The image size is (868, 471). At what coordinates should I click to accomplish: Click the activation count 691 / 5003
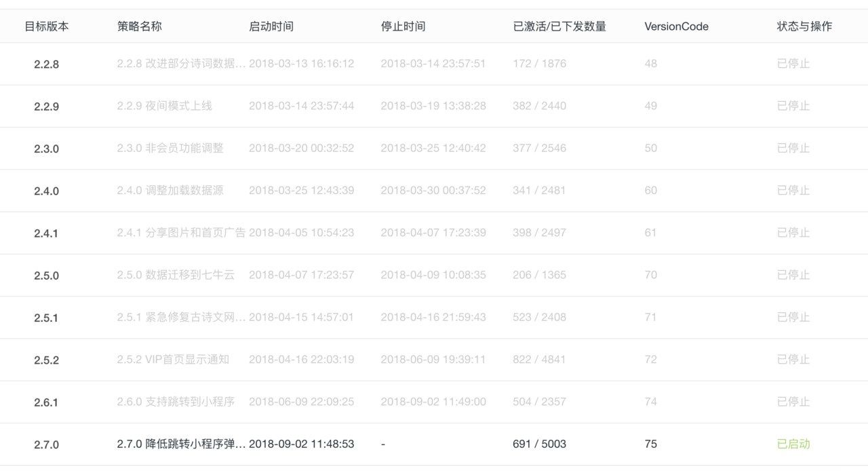pos(539,444)
